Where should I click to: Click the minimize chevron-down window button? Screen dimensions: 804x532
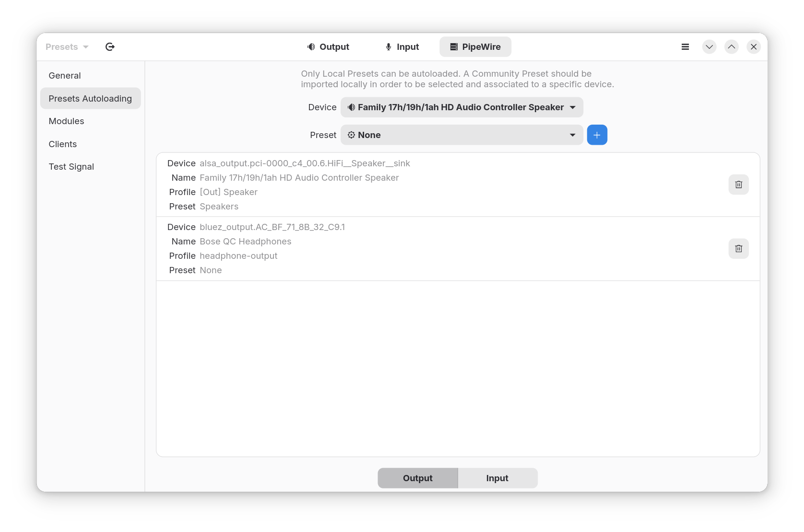pos(709,47)
